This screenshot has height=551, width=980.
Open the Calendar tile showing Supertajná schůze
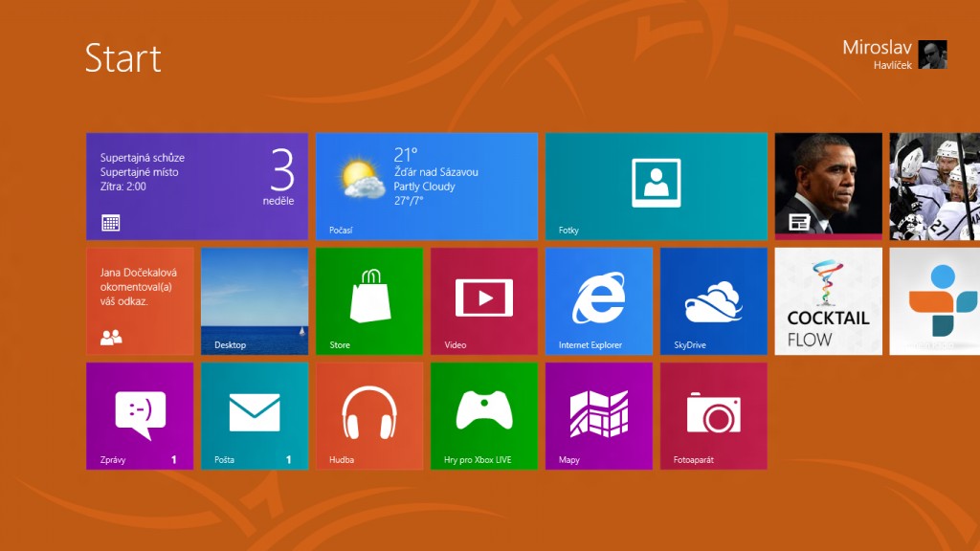click(x=197, y=187)
